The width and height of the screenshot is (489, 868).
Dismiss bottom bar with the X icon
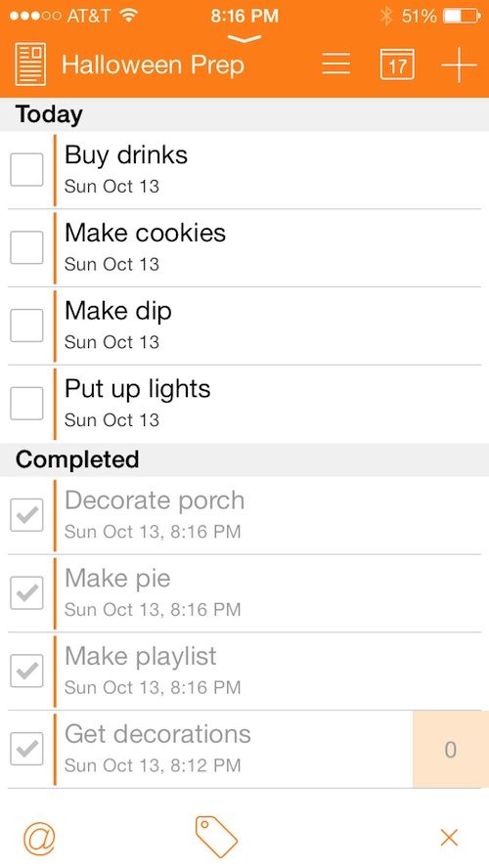[449, 838]
